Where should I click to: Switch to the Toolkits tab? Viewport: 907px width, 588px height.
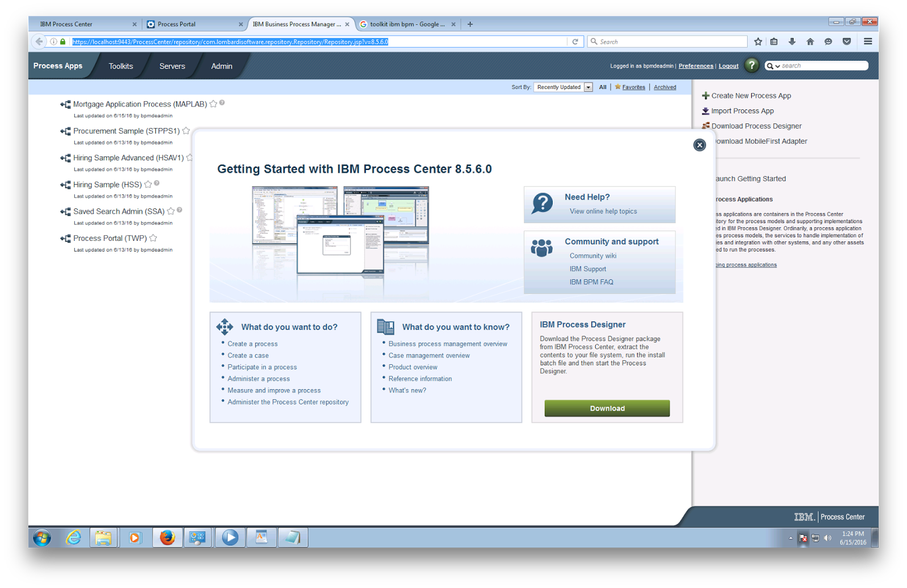(x=120, y=66)
